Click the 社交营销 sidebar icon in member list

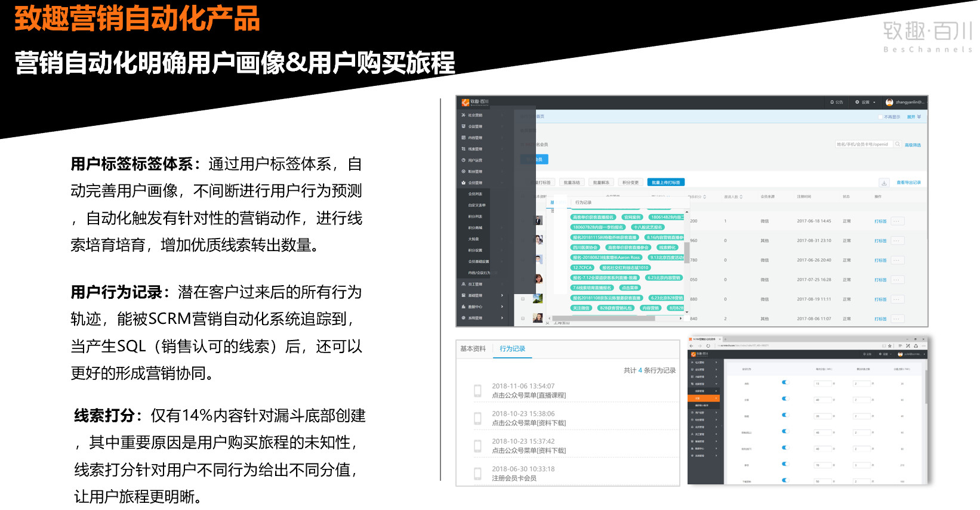pyautogui.click(x=463, y=115)
